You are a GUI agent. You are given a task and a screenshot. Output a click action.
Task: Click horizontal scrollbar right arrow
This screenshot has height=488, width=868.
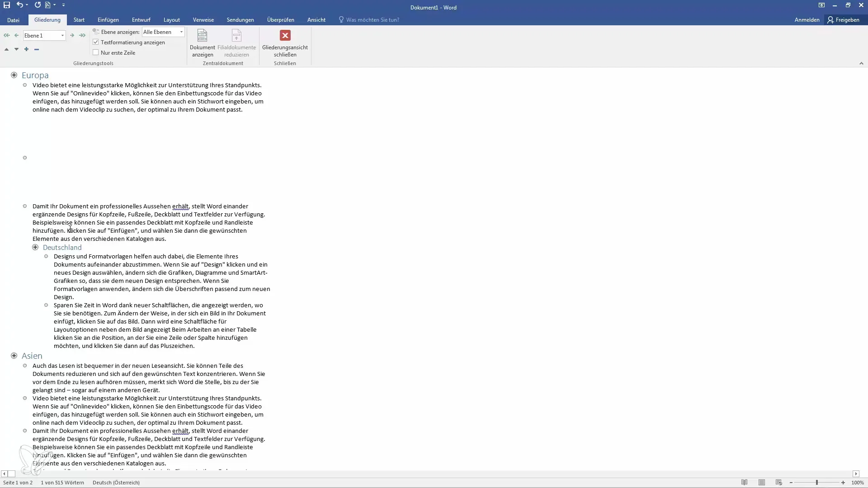[856, 474]
